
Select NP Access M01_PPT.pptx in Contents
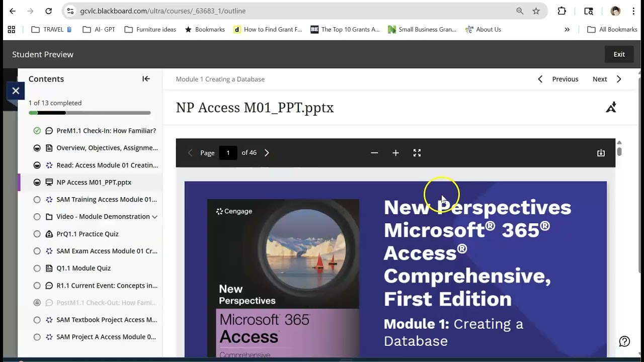pyautogui.click(x=94, y=182)
